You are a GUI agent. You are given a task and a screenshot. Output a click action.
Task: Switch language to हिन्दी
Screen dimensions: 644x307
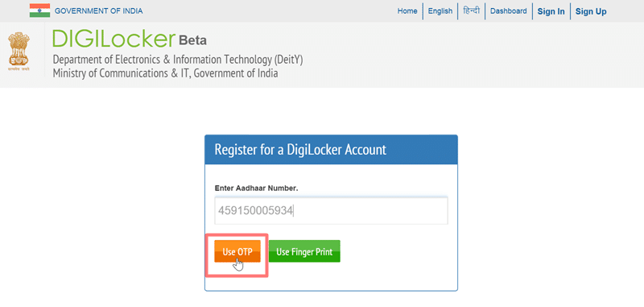coord(471,11)
